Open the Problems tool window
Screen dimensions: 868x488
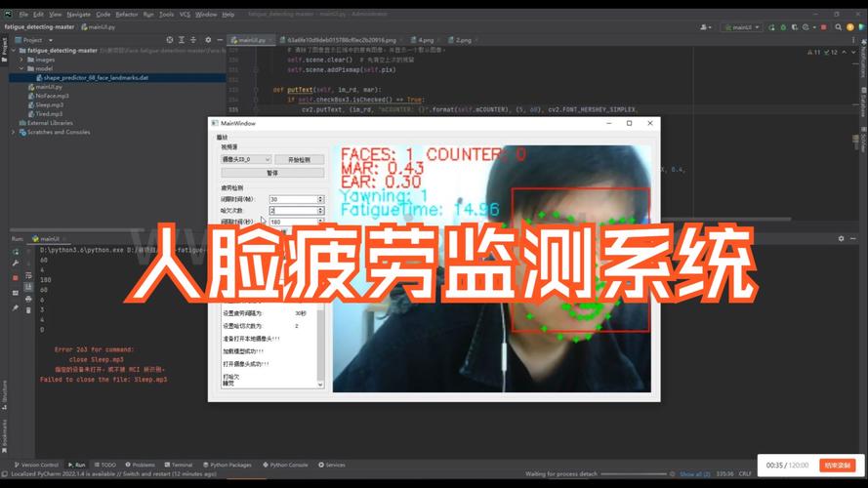[x=140, y=465]
